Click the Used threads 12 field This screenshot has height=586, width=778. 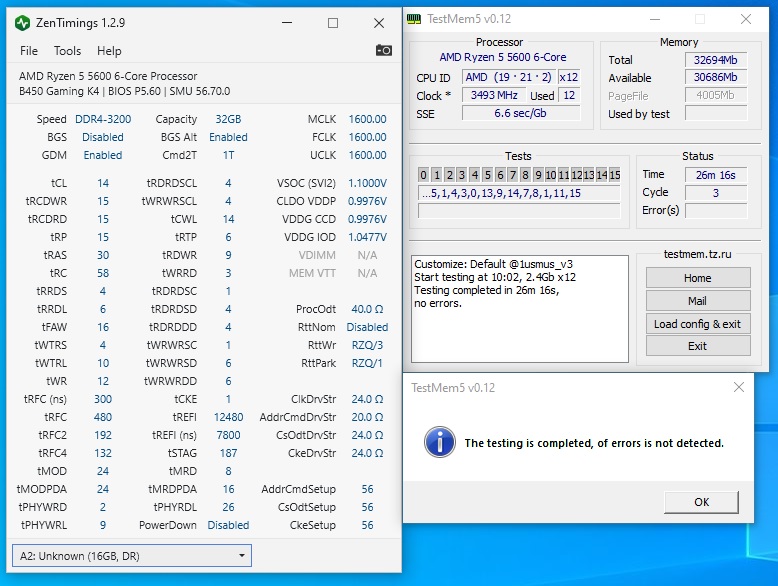pos(569,95)
